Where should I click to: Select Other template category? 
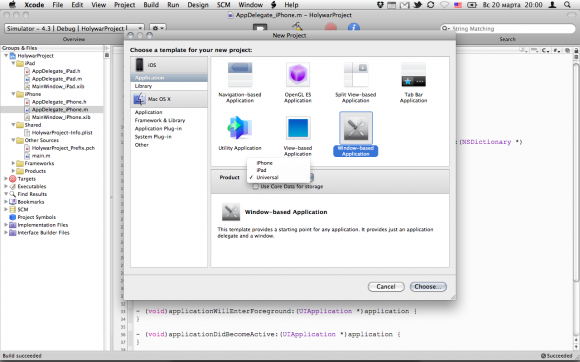click(142, 145)
